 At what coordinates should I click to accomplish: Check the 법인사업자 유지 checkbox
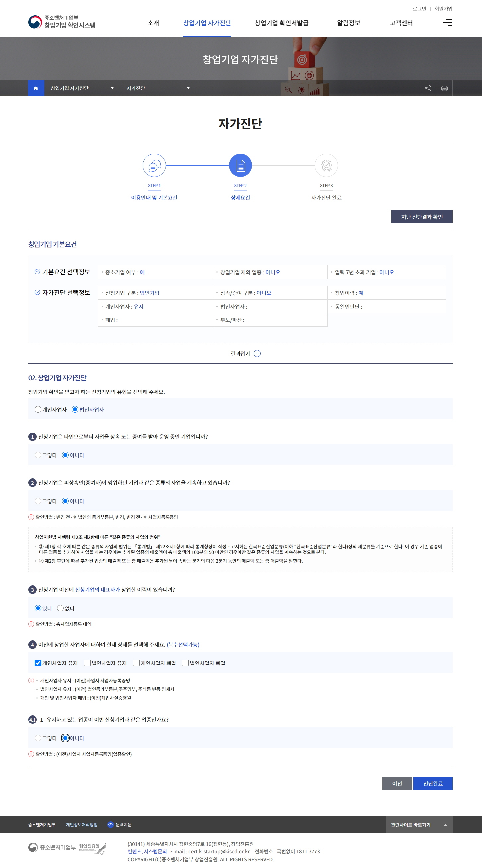87,663
